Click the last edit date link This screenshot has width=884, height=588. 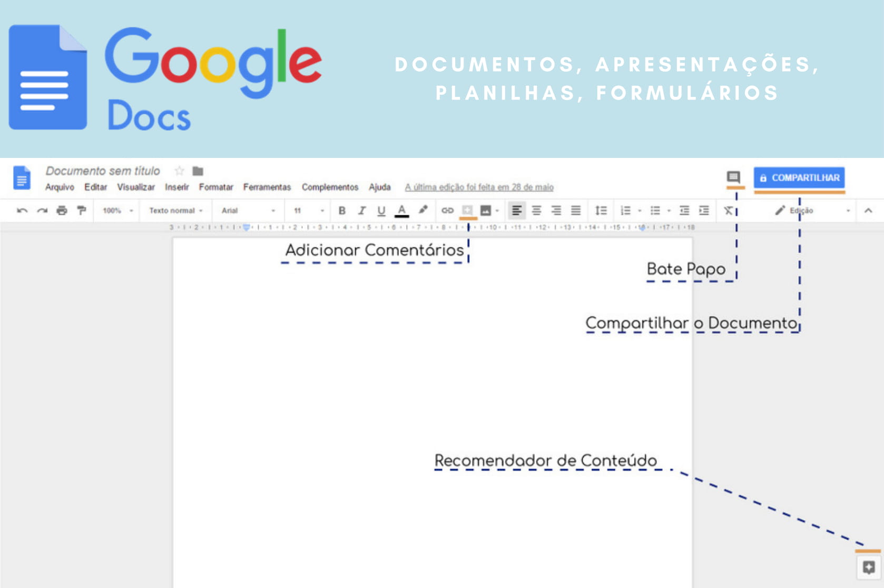click(x=479, y=187)
